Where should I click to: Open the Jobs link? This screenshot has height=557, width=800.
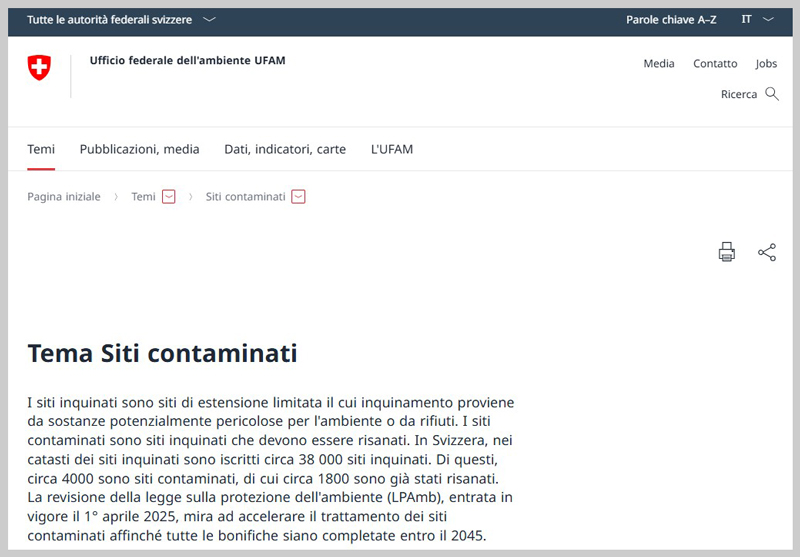click(x=766, y=64)
